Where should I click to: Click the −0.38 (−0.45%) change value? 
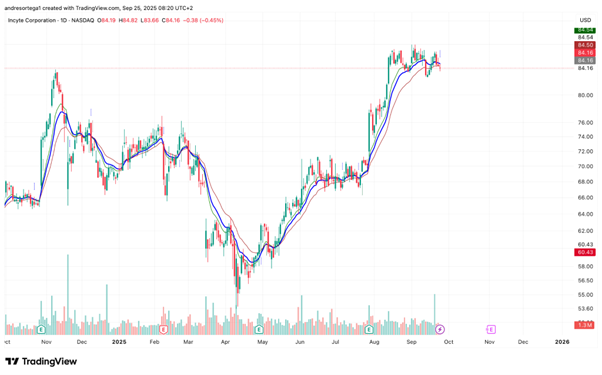tap(203, 20)
